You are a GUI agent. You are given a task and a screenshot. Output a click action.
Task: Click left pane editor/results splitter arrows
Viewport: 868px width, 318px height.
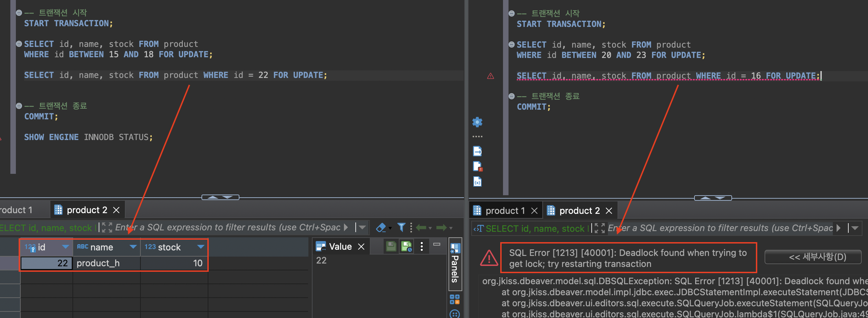click(x=220, y=197)
